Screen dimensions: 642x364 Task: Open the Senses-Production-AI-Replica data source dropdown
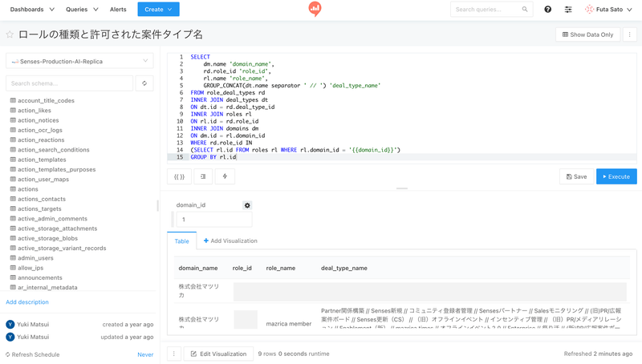pos(79,61)
